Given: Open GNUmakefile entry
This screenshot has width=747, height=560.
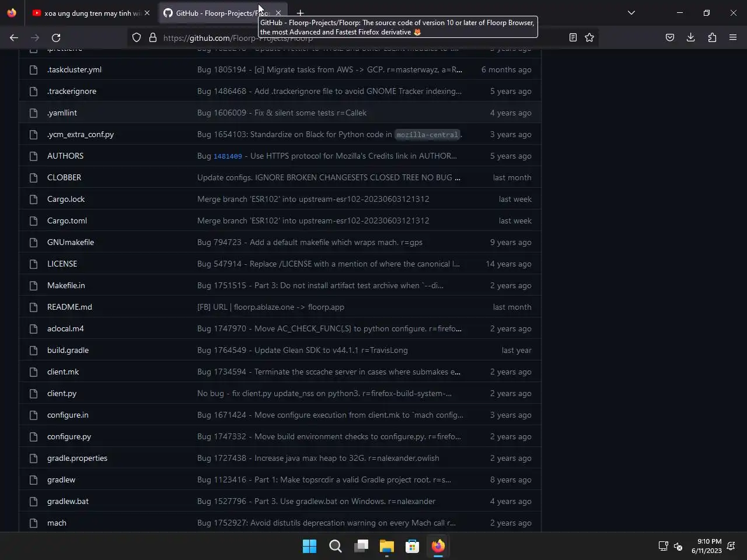Looking at the screenshot, I should [71, 242].
